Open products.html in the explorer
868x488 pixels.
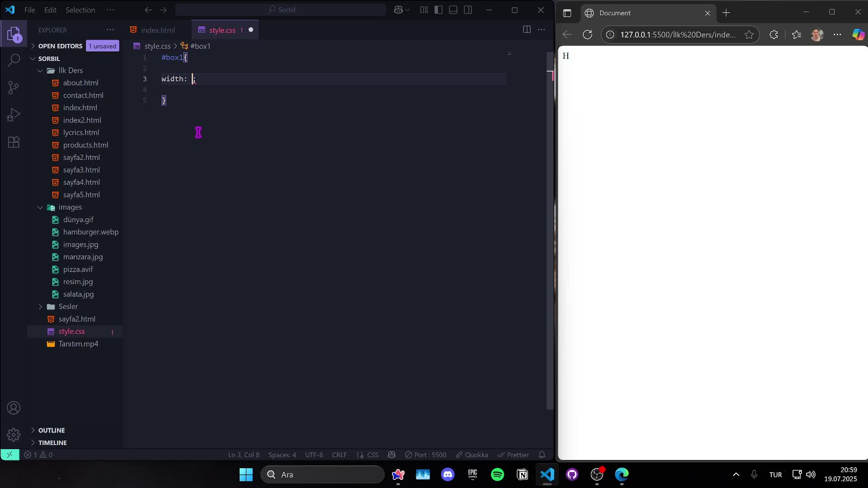click(x=85, y=145)
